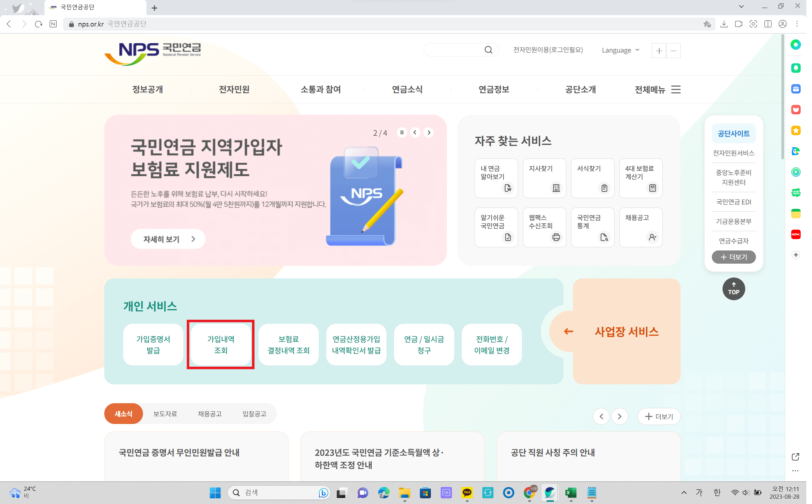
Task: Open 웹팩스 수신조회 card
Action: 545,227
